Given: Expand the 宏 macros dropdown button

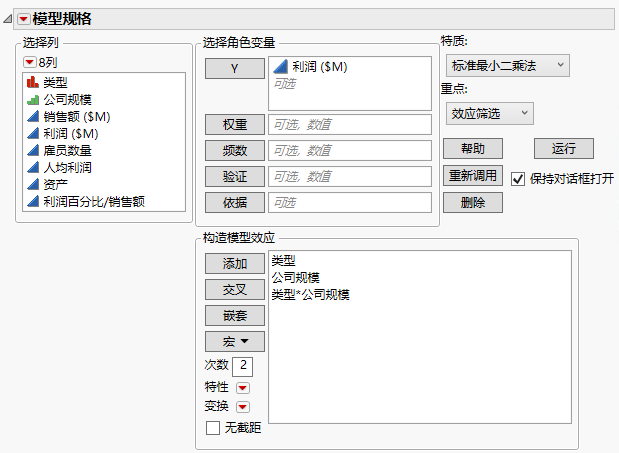Looking at the screenshot, I should [234, 341].
